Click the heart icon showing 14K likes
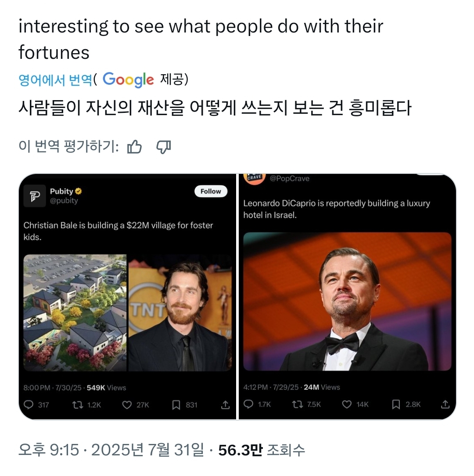Screen dimensions: 474x476 [346, 404]
